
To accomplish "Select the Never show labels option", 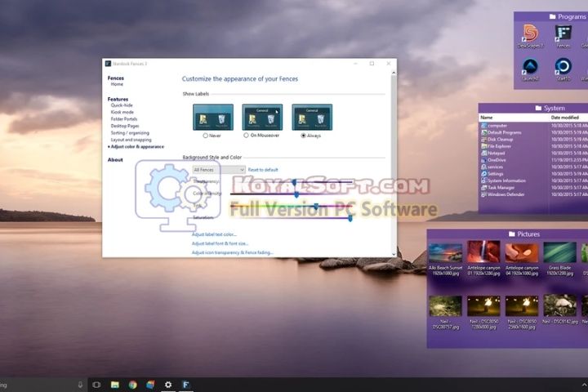I will 205,136.
